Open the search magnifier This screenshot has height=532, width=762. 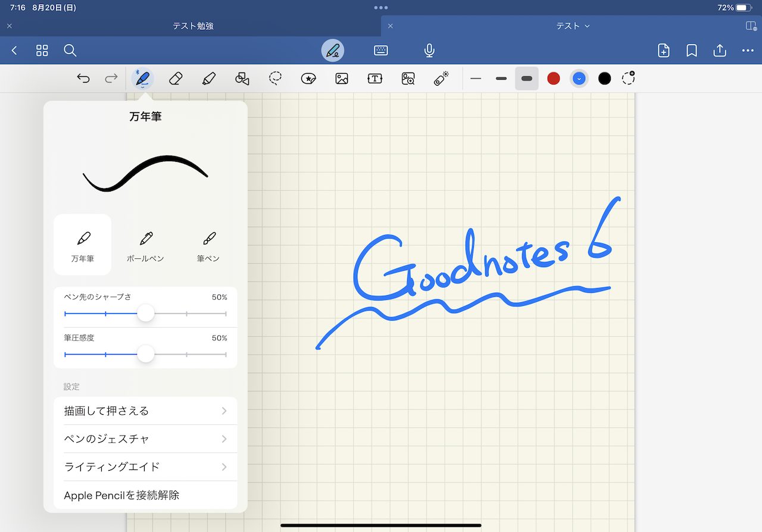(x=70, y=51)
